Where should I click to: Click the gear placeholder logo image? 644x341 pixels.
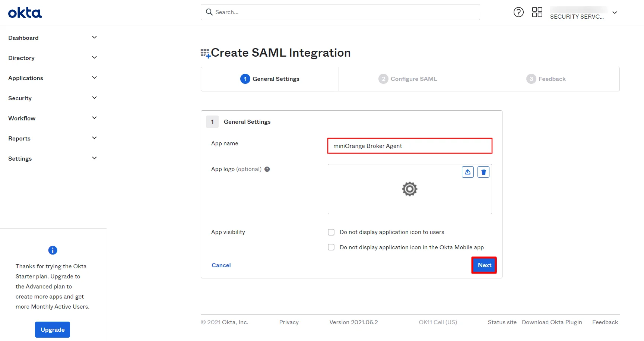click(409, 189)
